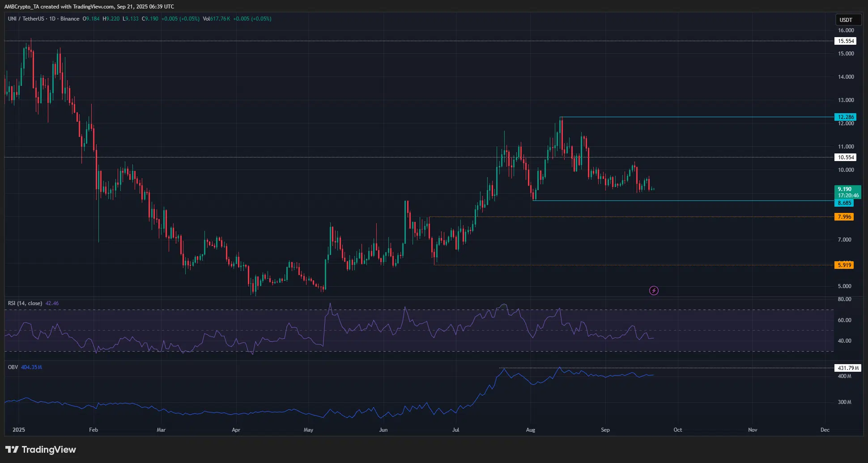
Task: Select the orange 5.919 price label
Action: [844, 265]
